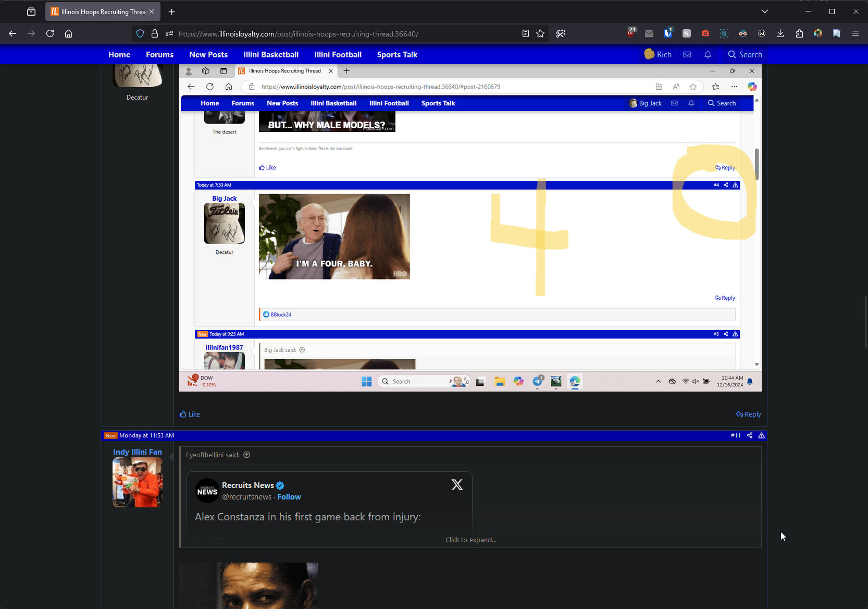Open the Firefox downloads panel
868x609 pixels.
pos(780,33)
